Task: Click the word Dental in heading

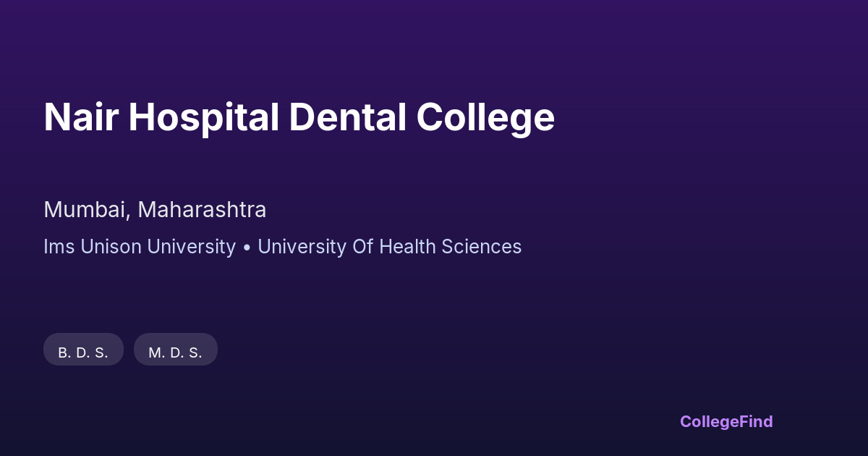Action: point(347,117)
